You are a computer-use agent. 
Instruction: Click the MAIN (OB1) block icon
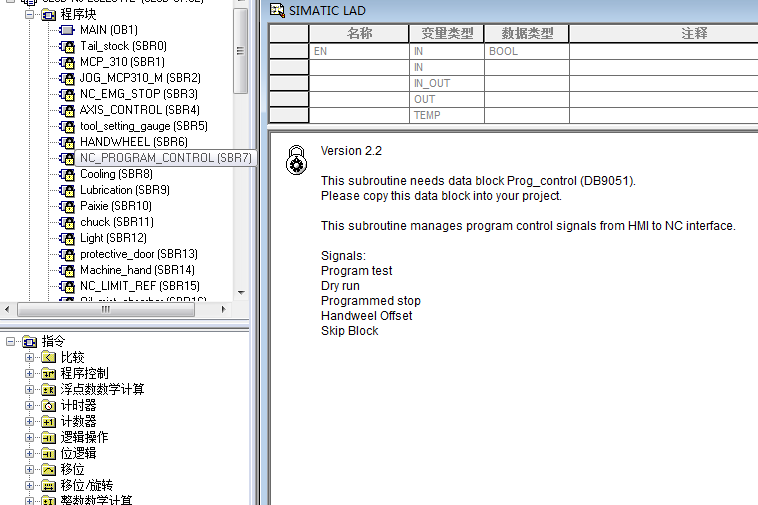(67, 30)
